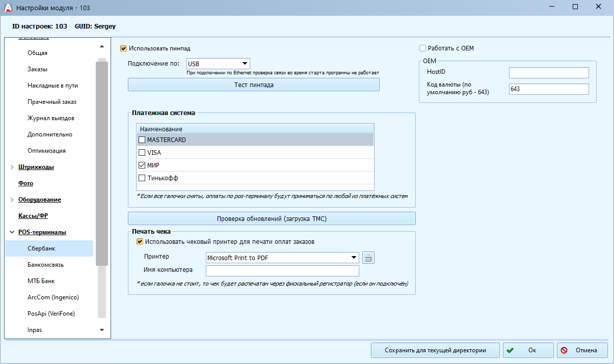Click sidebar scroll up arrow
Screen dimensions: 614x364
coord(102,47)
